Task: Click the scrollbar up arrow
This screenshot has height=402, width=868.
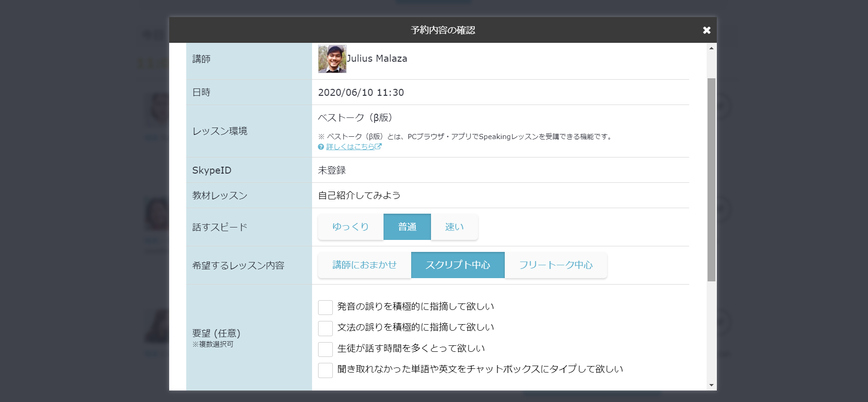Action: pos(711,48)
